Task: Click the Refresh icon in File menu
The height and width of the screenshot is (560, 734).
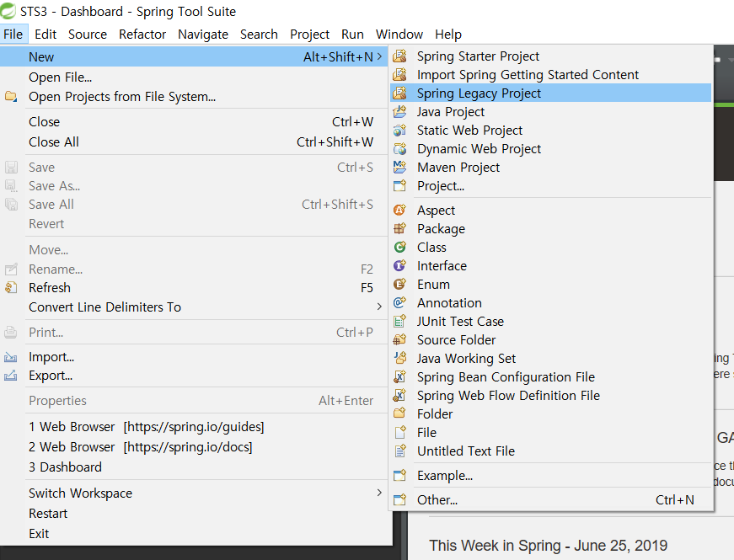Action: [11, 288]
